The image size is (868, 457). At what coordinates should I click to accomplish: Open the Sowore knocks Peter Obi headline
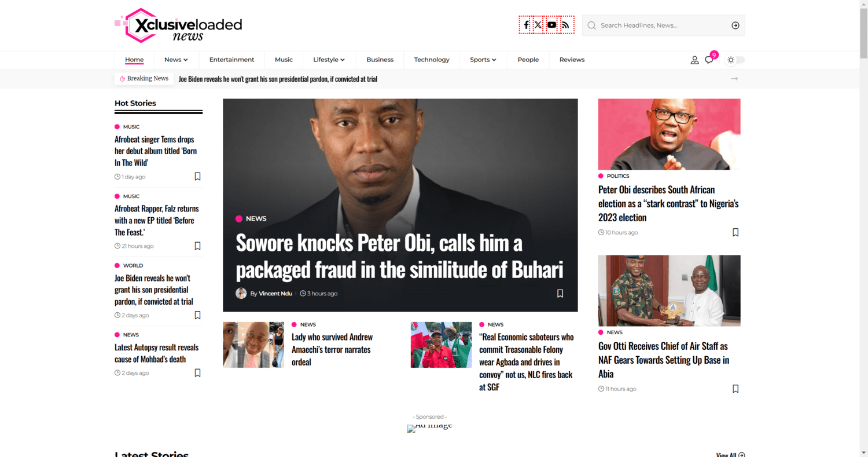[x=399, y=257]
